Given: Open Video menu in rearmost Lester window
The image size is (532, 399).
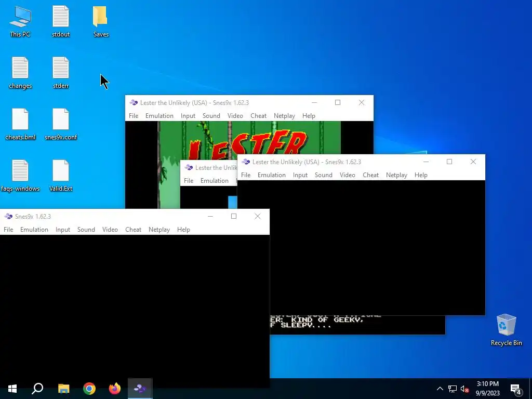Looking at the screenshot, I should point(235,116).
